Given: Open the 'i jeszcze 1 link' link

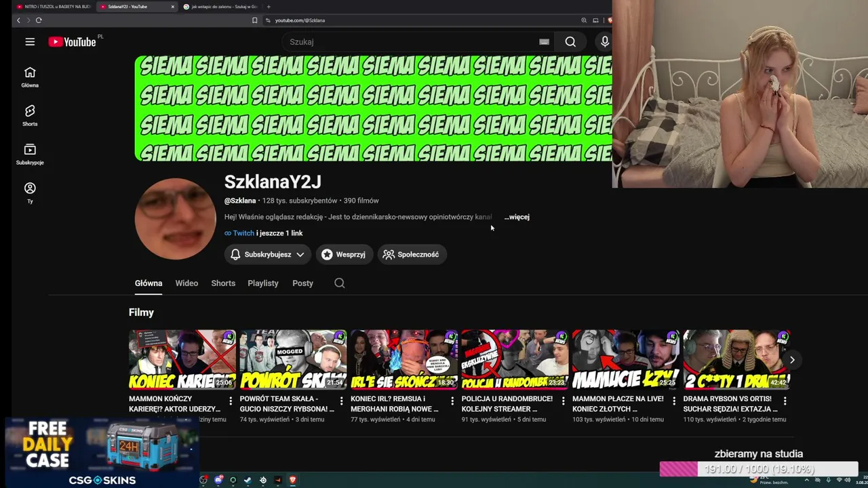Looking at the screenshot, I should [x=279, y=233].
